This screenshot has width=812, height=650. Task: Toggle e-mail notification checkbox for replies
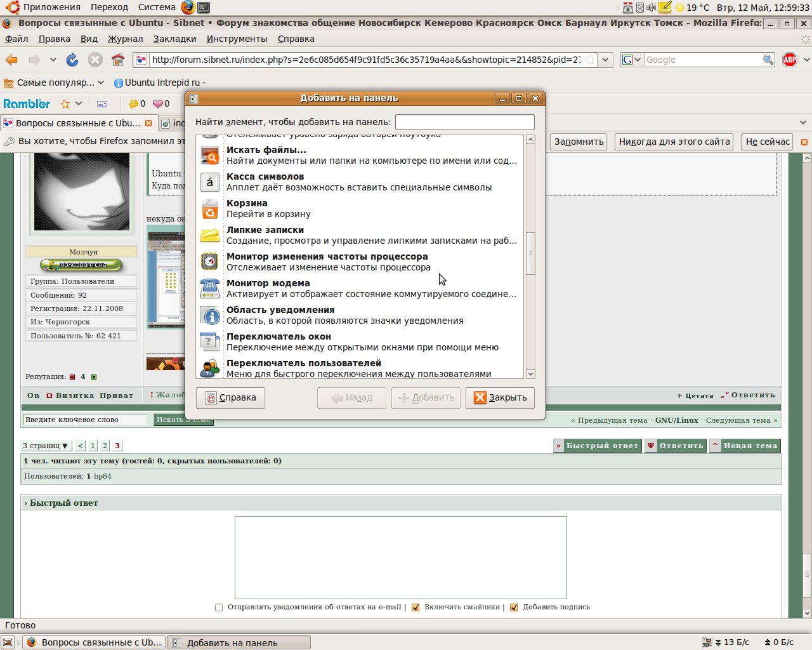pos(219,607)
